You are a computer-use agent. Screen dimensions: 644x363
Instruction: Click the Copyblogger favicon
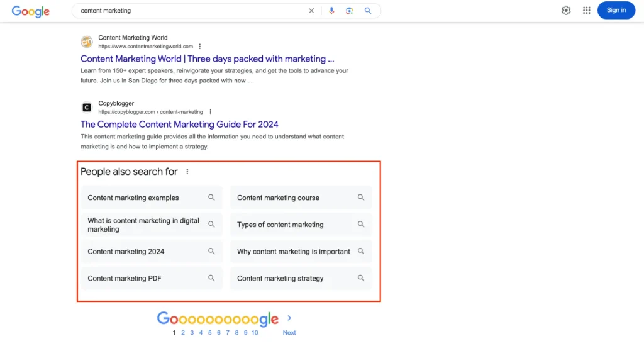87,108
